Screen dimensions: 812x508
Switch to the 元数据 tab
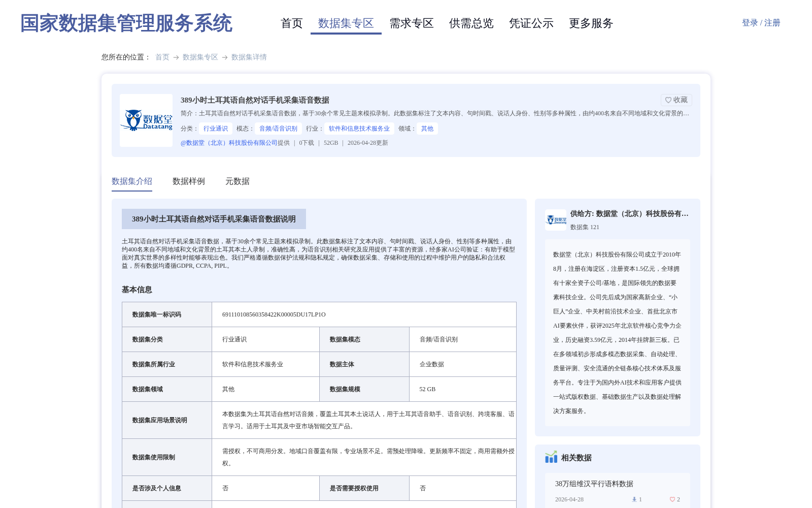238,181
